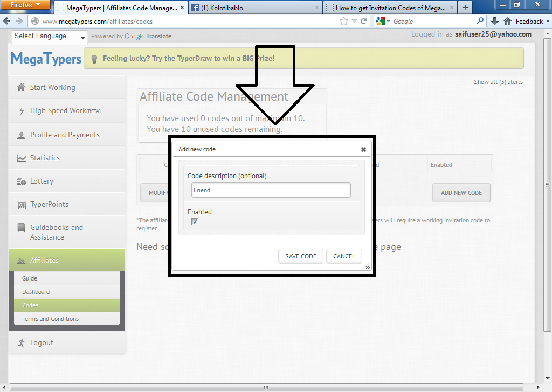The width and height of the screenshot is (552, 392).
Task: Click the Affiliates people icon
Action: pos(21,261)
